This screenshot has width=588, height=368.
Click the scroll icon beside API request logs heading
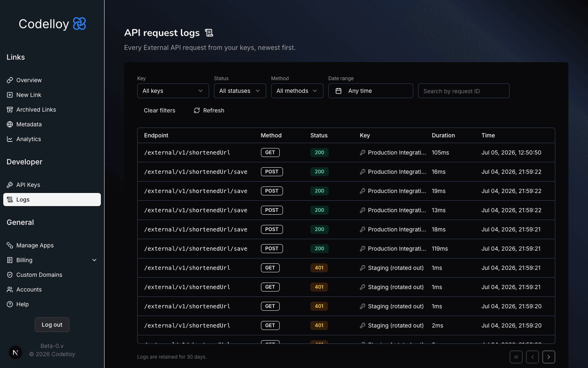(209, 33)
